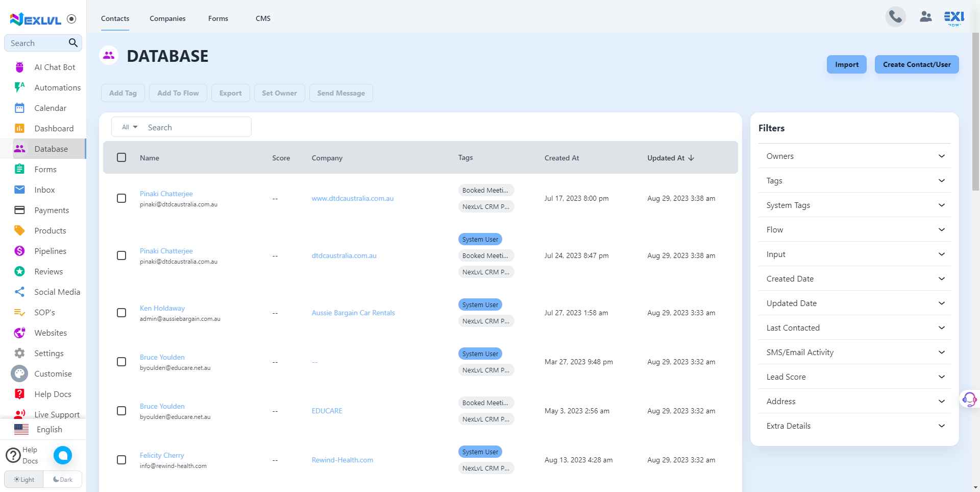Click the sidebar collapse circle beside logo
The height and width of the screenshot is (492, 980).
pyautogui.click(x=71, y=19)
